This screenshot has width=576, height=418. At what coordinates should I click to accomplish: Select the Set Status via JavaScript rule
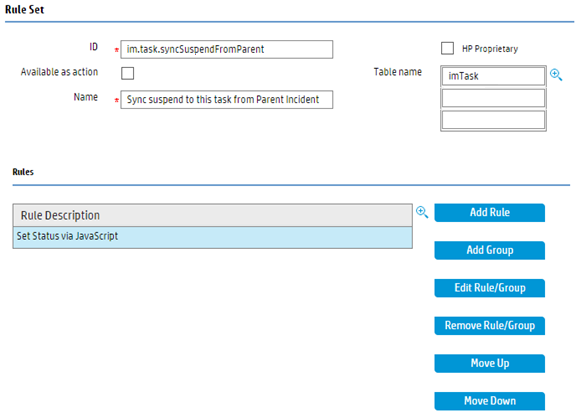click(x=212, y=237)
